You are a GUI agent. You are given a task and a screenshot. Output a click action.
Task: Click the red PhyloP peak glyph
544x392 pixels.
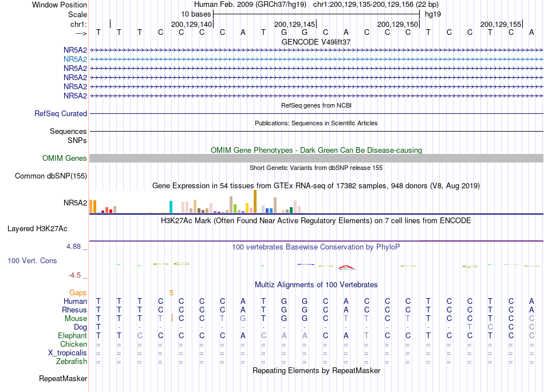click(346, 267)
